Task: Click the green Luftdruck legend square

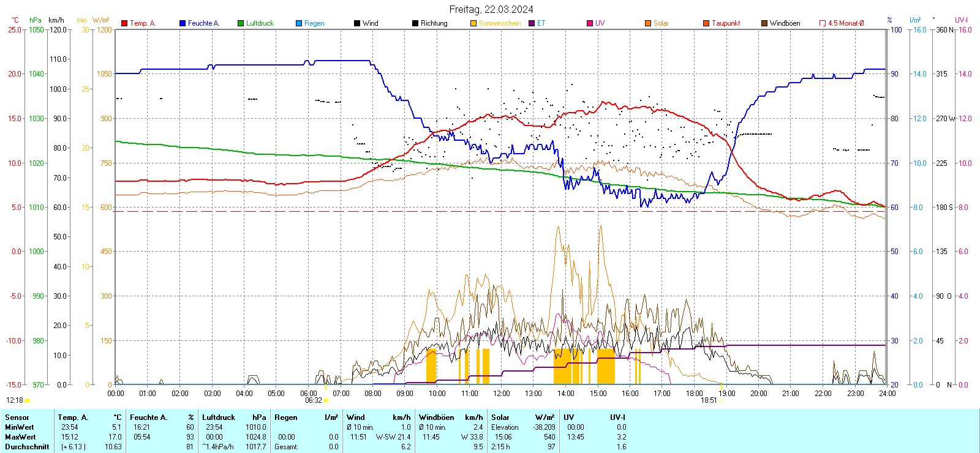Action: pos(241,23)
